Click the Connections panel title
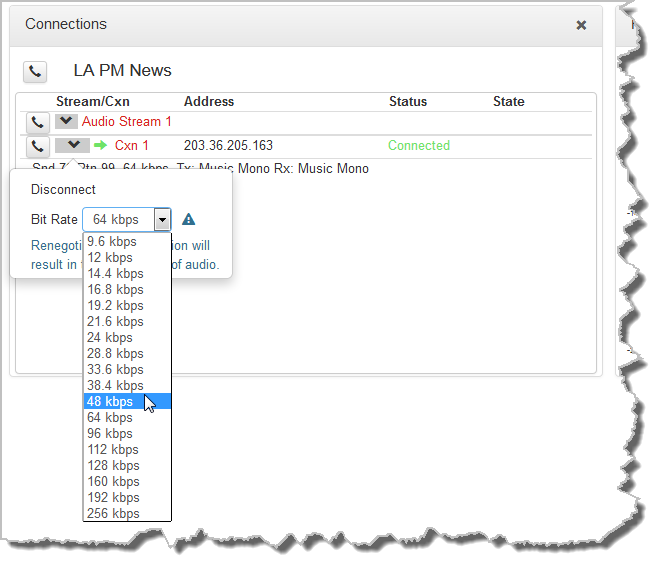664x574 pixels. click(x=66, y=24)
